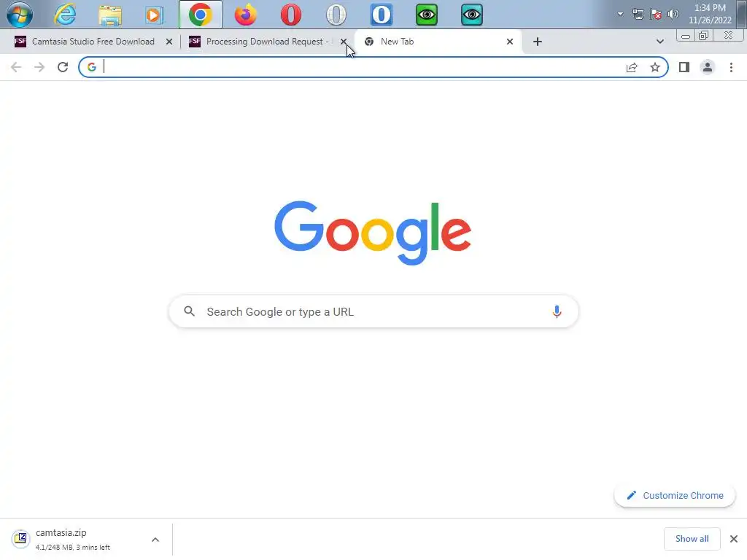Screen dimensions: 747x560
Task: Open the search tabs dropdown chevron
Action: (x=659, y=42)
